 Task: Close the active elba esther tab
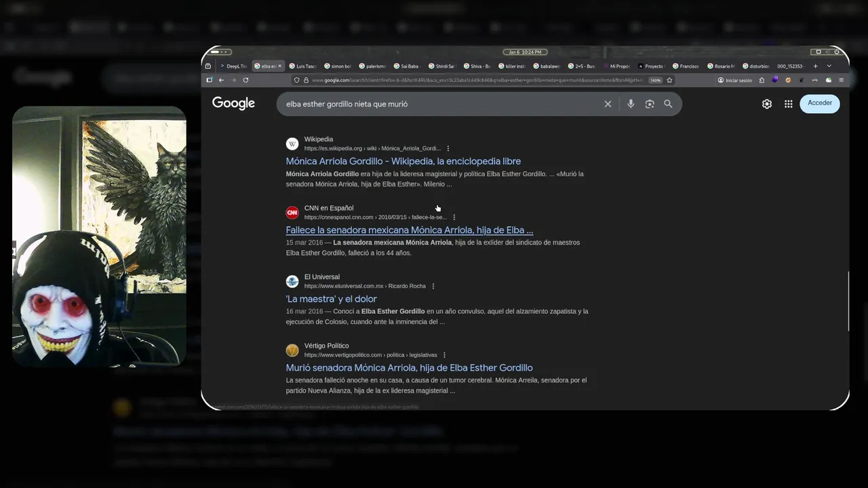[279, 66]
